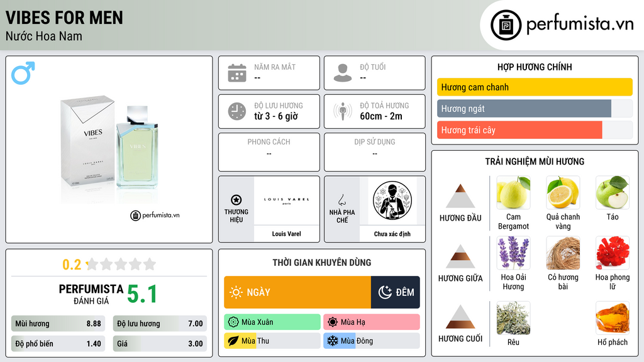The image size is (644, 362).
Task: Click the 'từ 3 - 6 giờ' longevity value
Action: [x=276, y=116]
